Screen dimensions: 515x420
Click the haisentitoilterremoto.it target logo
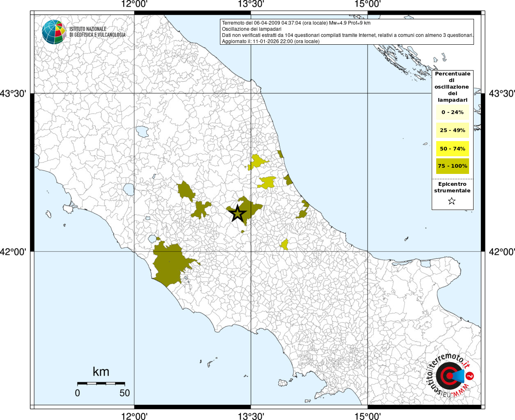coord(449,376)
